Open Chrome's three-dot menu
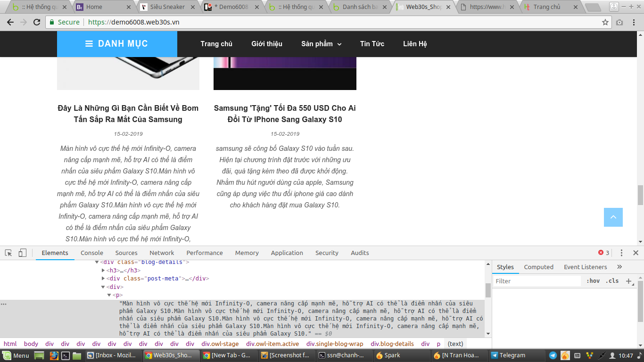The height and width of the screenshot is (362, 644). tap(633, 22)
